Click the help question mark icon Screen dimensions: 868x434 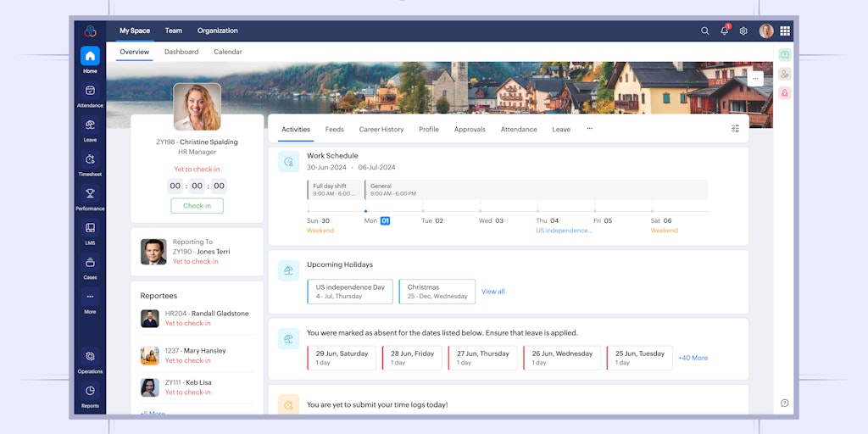coord(784,403)
